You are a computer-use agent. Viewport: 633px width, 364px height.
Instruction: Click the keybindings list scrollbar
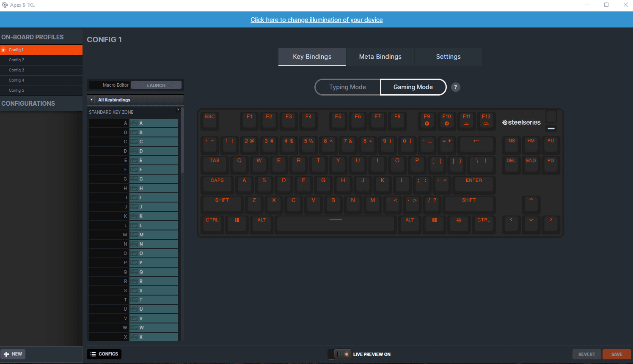coord(182,141)
